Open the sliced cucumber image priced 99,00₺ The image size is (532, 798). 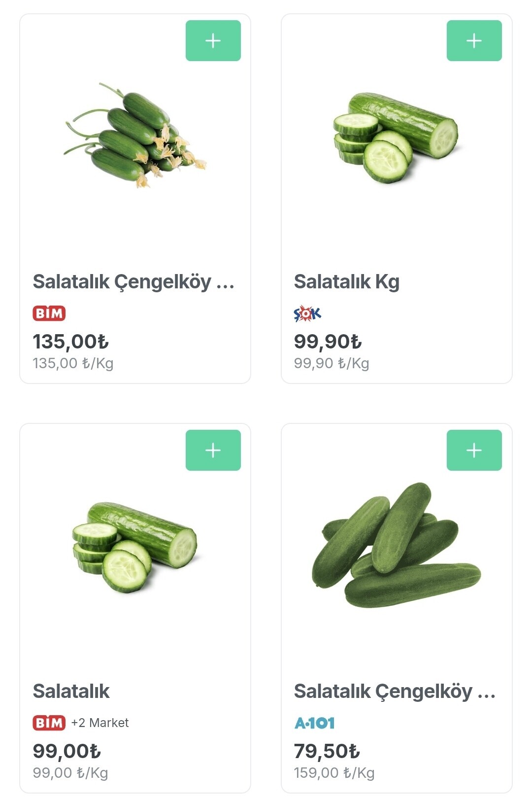point(134,546)
